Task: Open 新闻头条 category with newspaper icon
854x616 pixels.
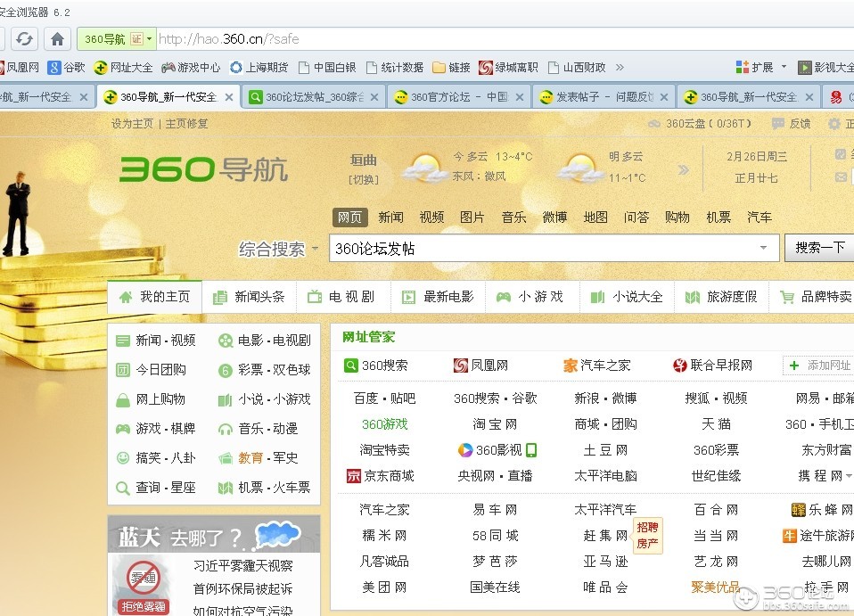Action: click(x=249, y=297)
